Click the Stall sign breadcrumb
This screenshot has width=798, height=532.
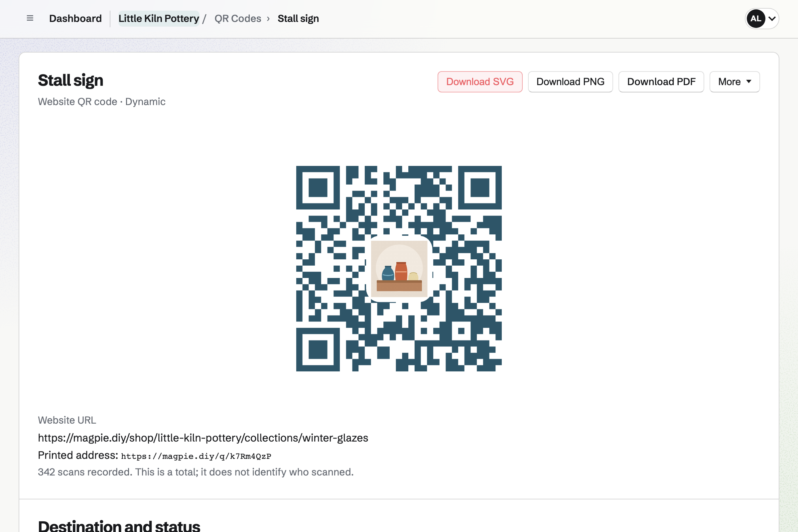(298, 18)
